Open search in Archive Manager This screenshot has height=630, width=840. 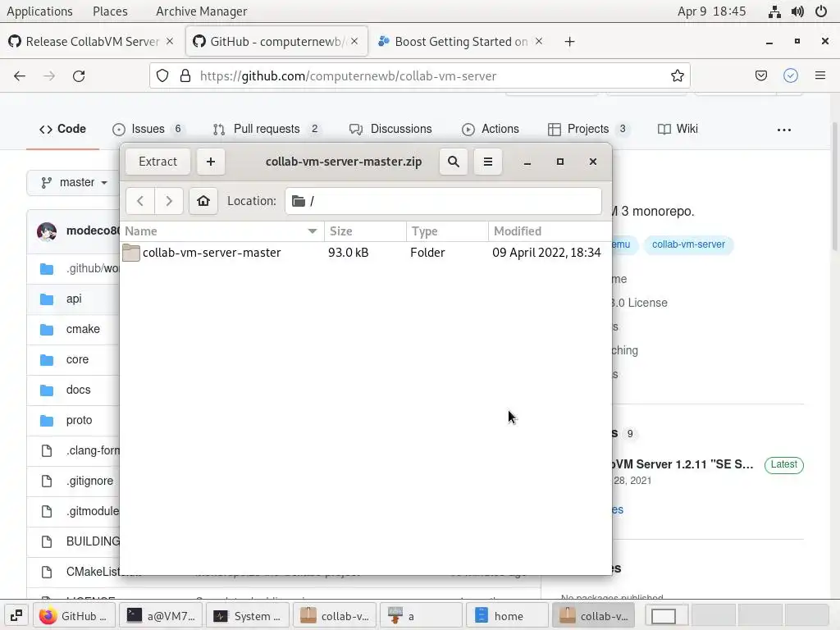453,162
